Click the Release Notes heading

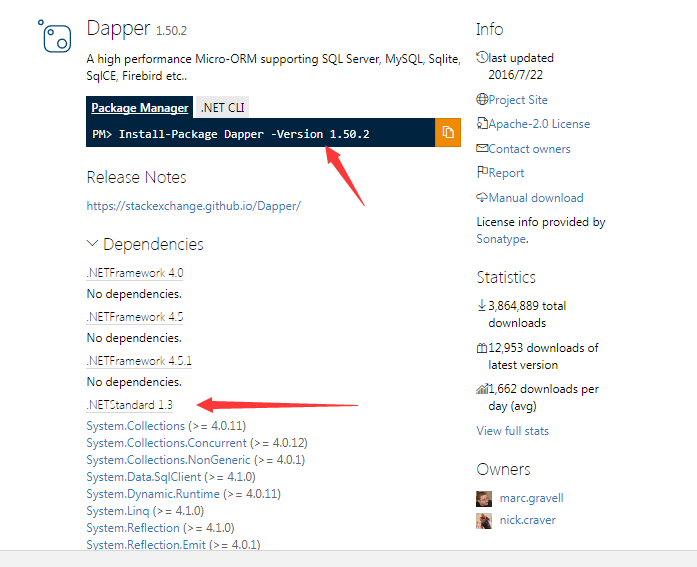tap(136, 177)
